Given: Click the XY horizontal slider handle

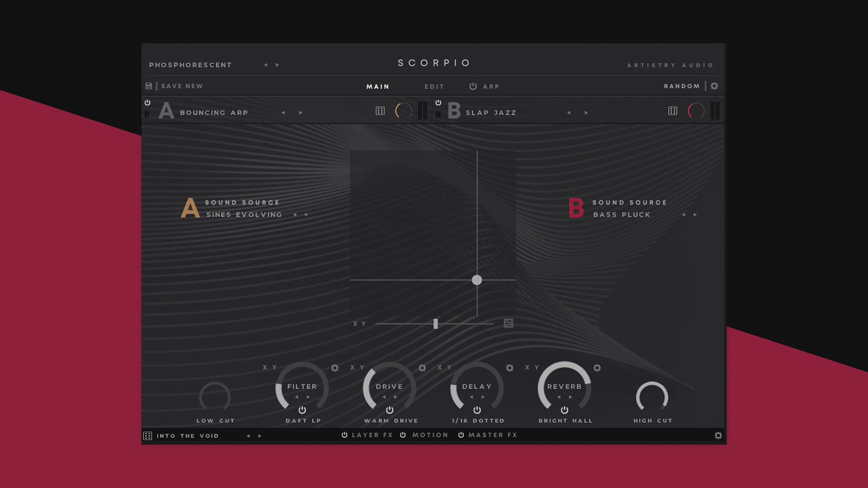Looking at the screenshot, I should (x=435, y=324).
